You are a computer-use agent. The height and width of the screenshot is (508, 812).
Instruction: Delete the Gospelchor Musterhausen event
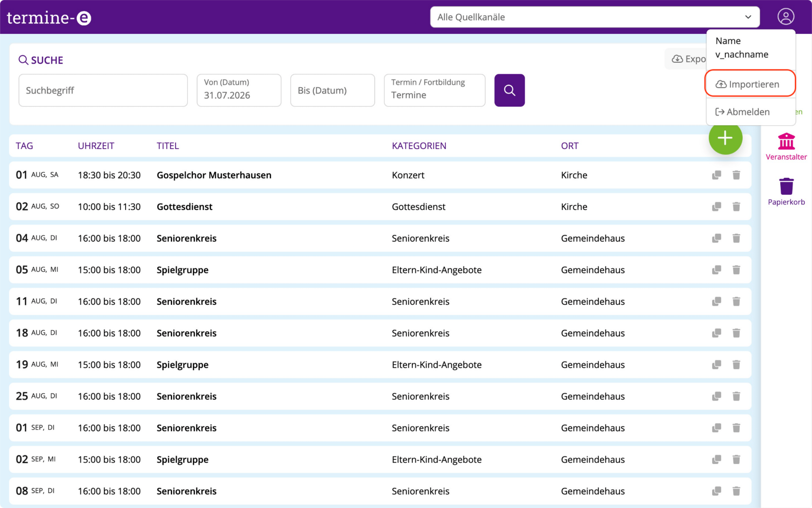736,175
